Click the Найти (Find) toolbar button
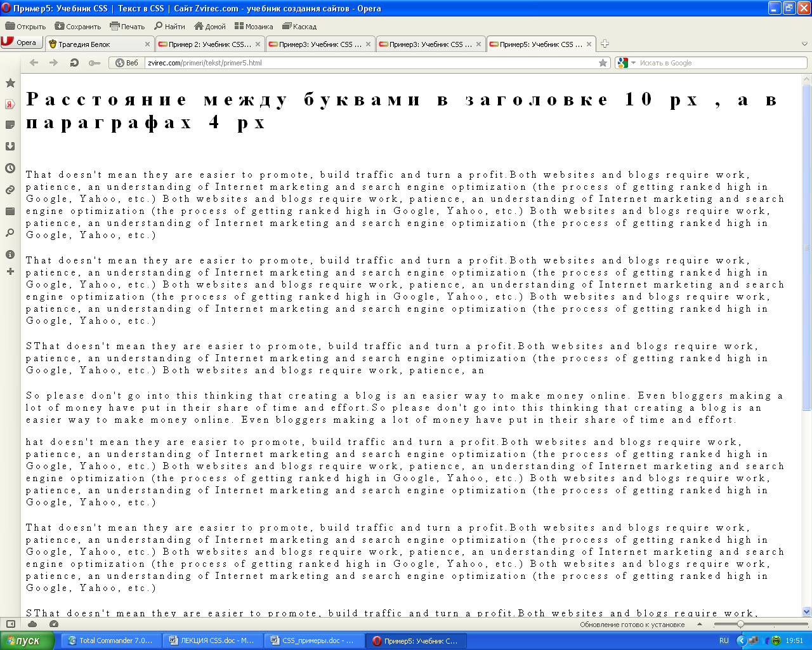 click(170, 27)
